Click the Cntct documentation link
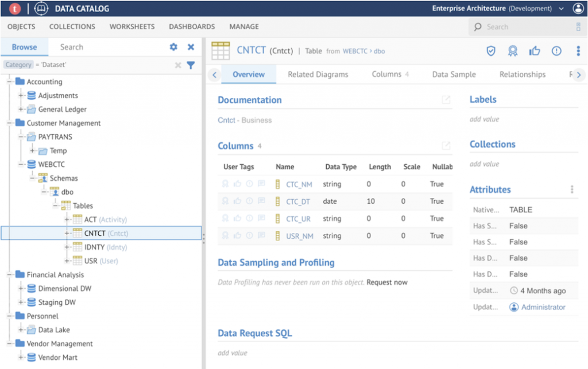The width and height of the screenshot is (588, 369). pyautogui.click(x=226, y=121)
